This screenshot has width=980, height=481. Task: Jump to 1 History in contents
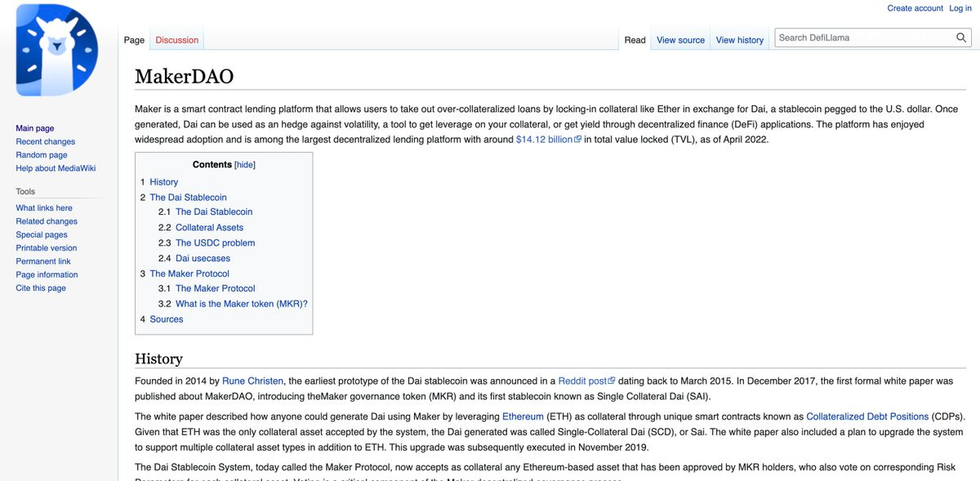point(158,182)
